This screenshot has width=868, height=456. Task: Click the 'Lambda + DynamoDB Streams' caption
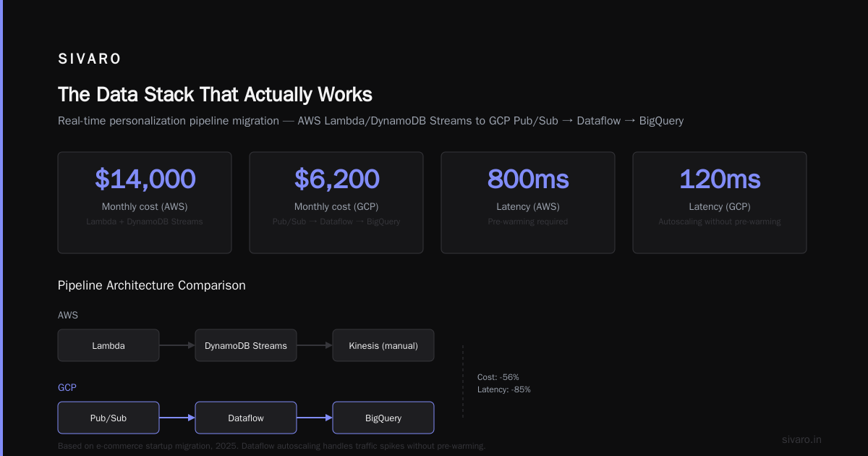pos(145,221)
